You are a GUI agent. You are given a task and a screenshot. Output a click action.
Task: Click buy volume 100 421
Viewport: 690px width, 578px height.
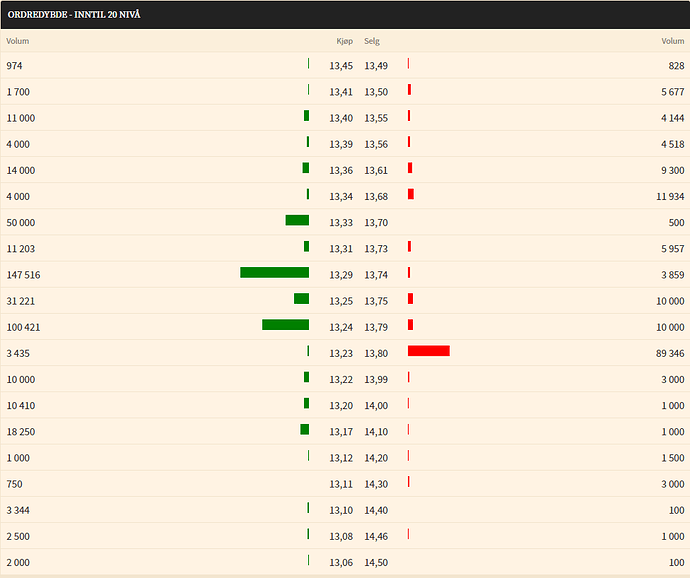pyautogui.click(x=23, y=328)
